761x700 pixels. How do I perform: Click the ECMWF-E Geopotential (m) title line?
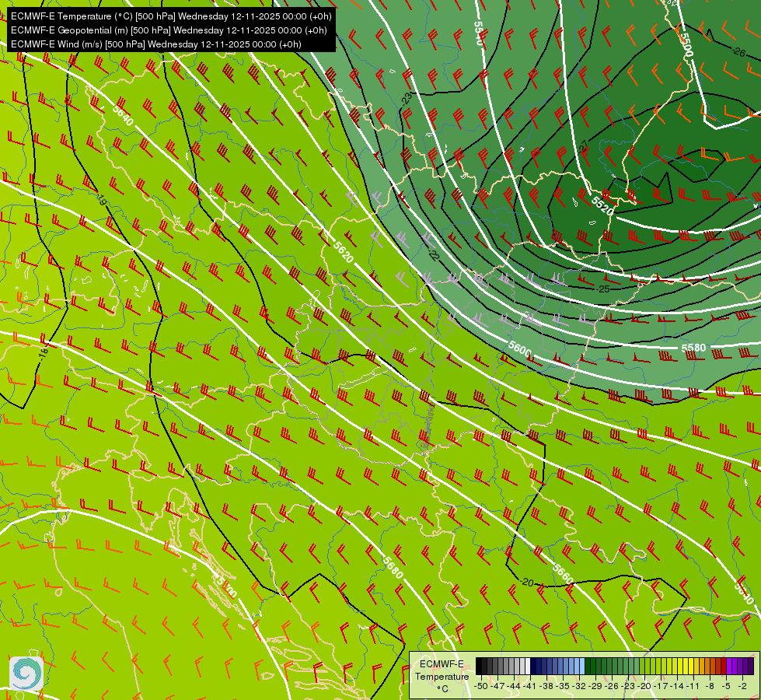pos(169,30)
